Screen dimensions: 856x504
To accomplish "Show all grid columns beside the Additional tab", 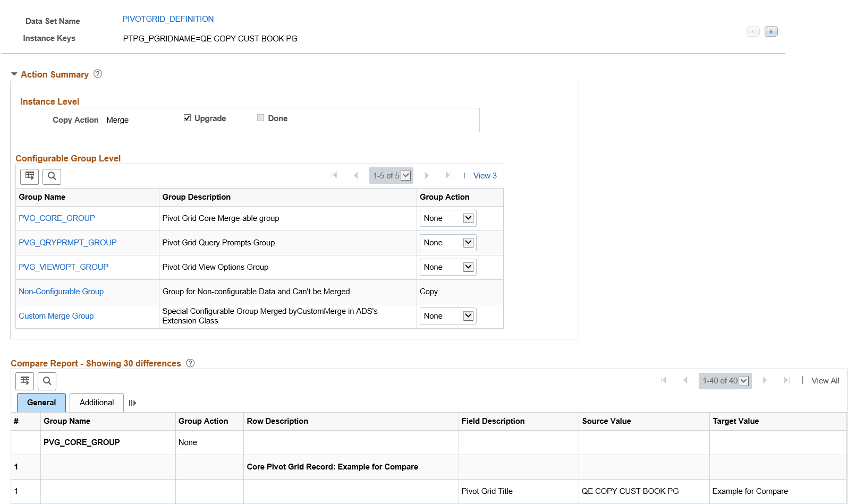I will click(132, 403).
